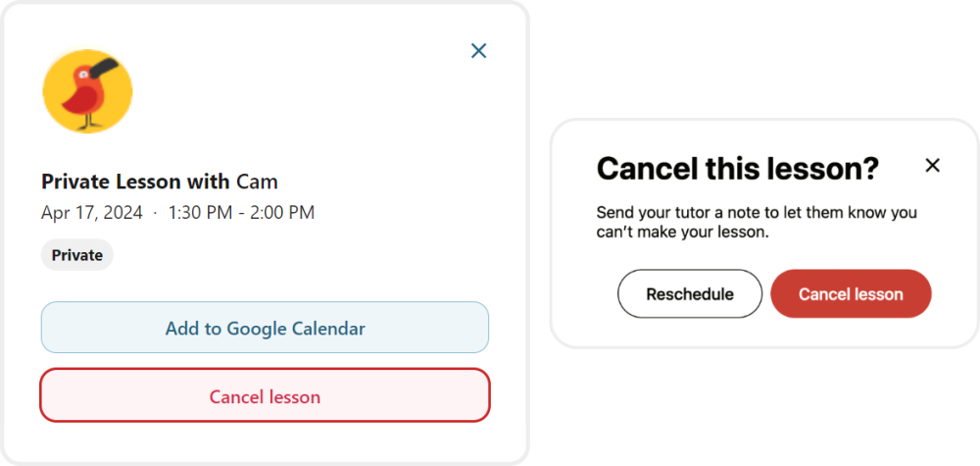The height and width of the screenshot is (466, 980).
Task: Click the lesson date Apr 17, 2024
Action: (92, 212)
